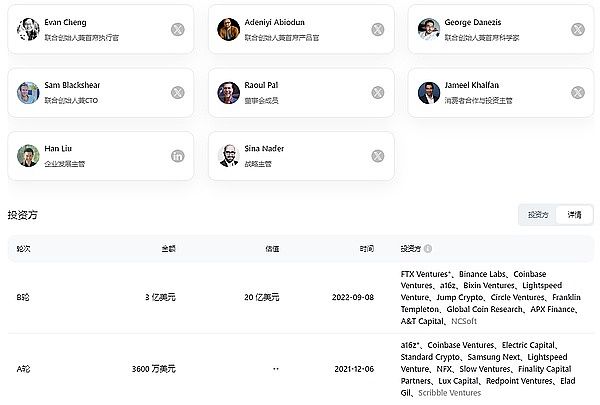600x405 pixels.
Task: Open Sam Blackshear's X profile icon
Action: [x=177, y=92]
